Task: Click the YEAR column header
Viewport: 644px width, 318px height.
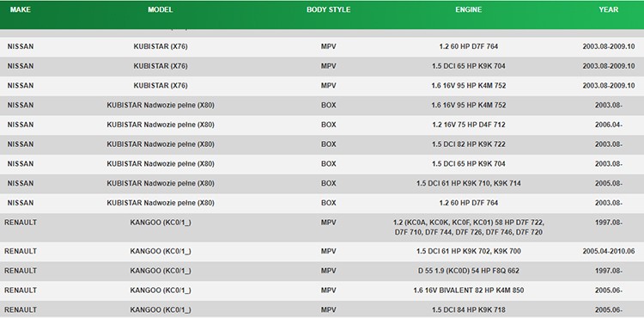Action: (x=608, y=9)
